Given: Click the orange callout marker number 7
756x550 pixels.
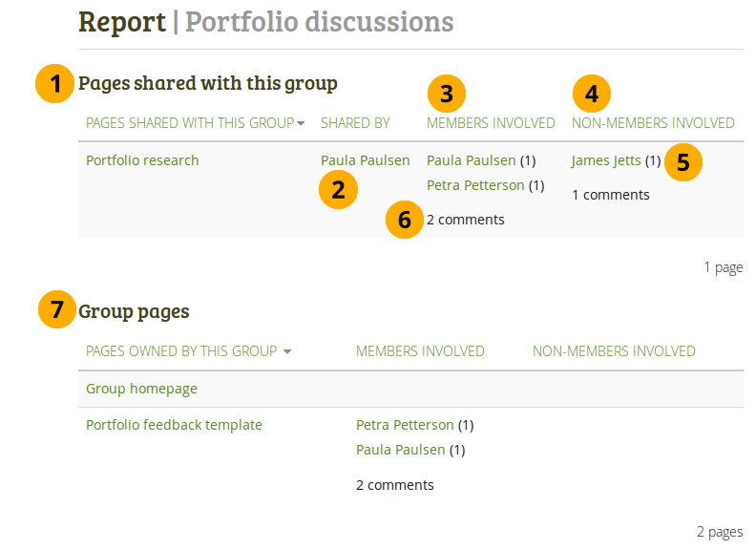Looking at the screenshot, I should tap(57, 310).
